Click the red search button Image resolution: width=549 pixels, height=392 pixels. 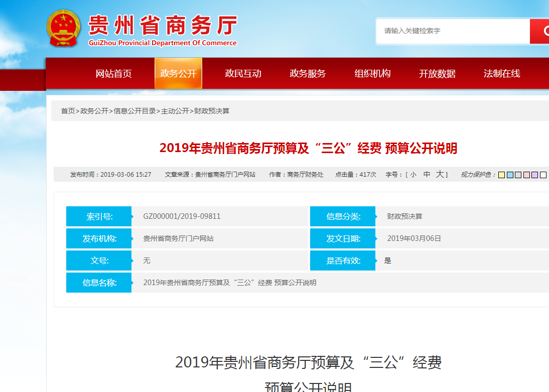540,31
